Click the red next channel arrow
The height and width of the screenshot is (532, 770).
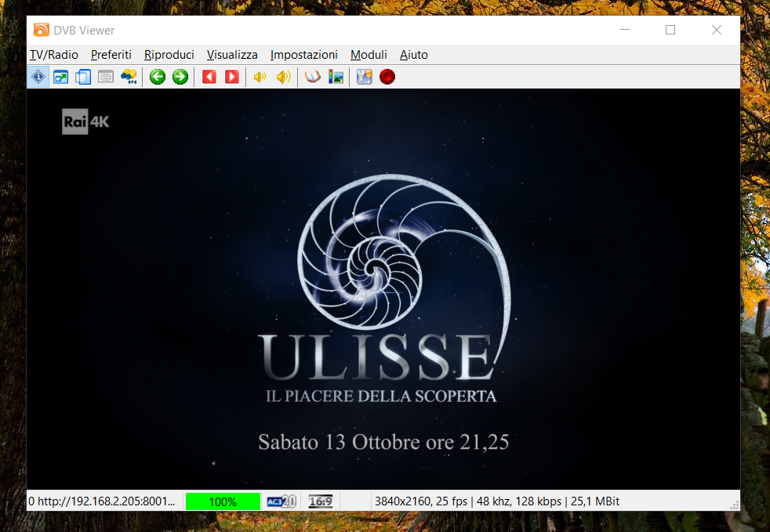(x=232, y=77)
